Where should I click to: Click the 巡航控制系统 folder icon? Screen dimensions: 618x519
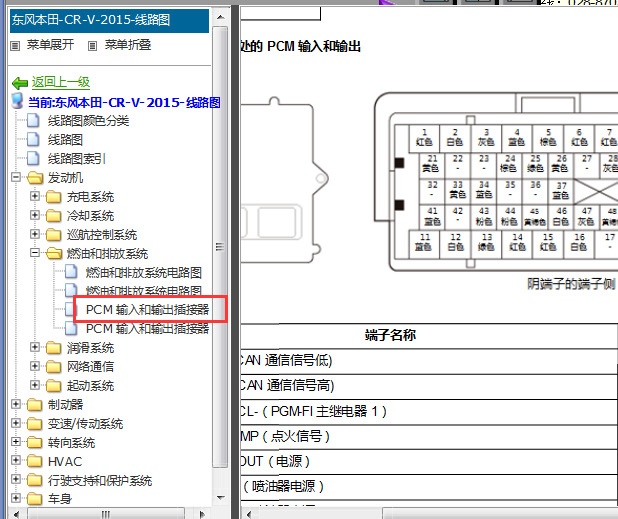(x=54, y=234)
